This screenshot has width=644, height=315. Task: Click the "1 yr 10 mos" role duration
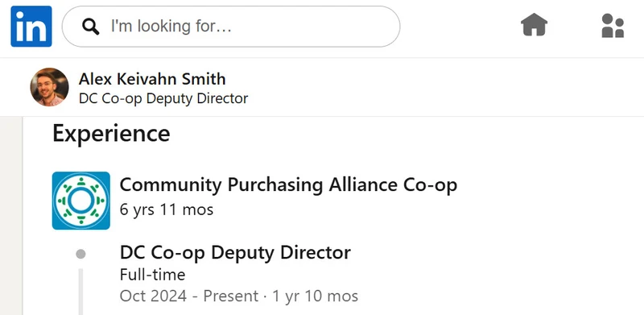[x=315, y=296]
